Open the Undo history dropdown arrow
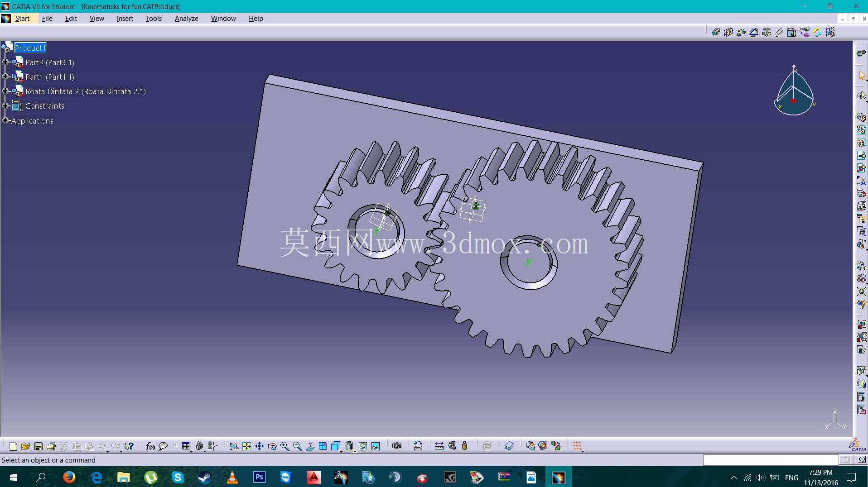868x487 pixels. 107,451
